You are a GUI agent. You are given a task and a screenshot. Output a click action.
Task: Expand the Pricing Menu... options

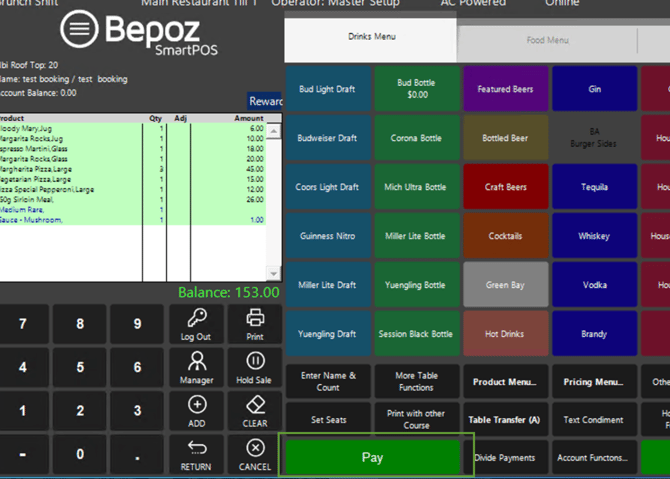[593, 382]
